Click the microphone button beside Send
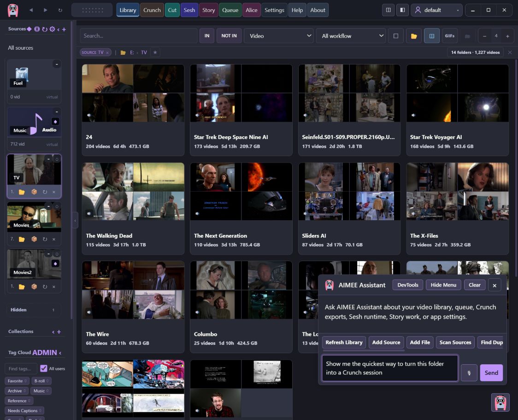This screenshot has width=518, height=420. 469,373
